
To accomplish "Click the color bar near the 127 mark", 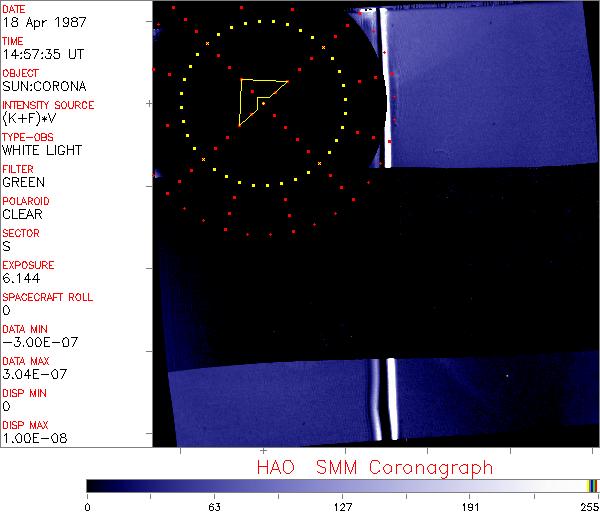I will click(342, 486).
